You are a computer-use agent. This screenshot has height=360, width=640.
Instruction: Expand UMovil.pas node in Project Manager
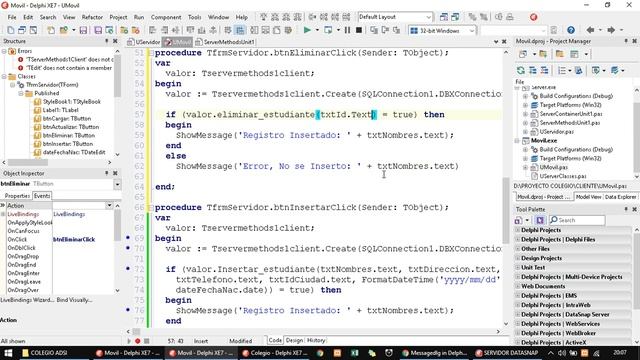[525, 167]
